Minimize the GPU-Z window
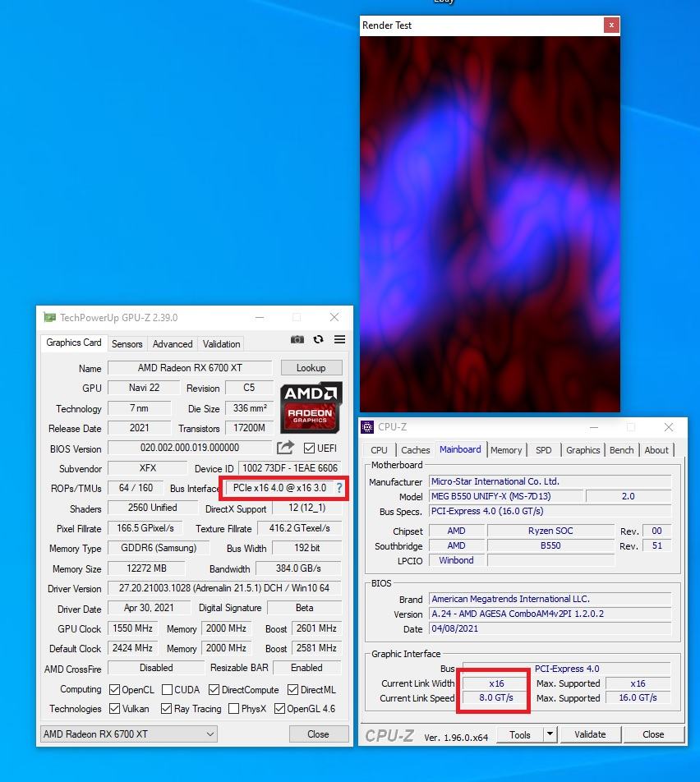700x782 pixels. coord(260,317)
